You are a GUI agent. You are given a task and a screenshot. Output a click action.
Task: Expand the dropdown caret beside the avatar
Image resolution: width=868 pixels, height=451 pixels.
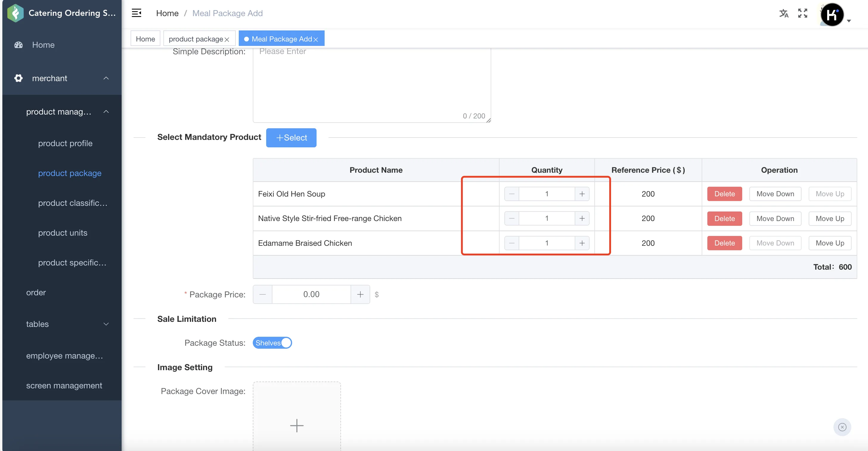point(849,21)
